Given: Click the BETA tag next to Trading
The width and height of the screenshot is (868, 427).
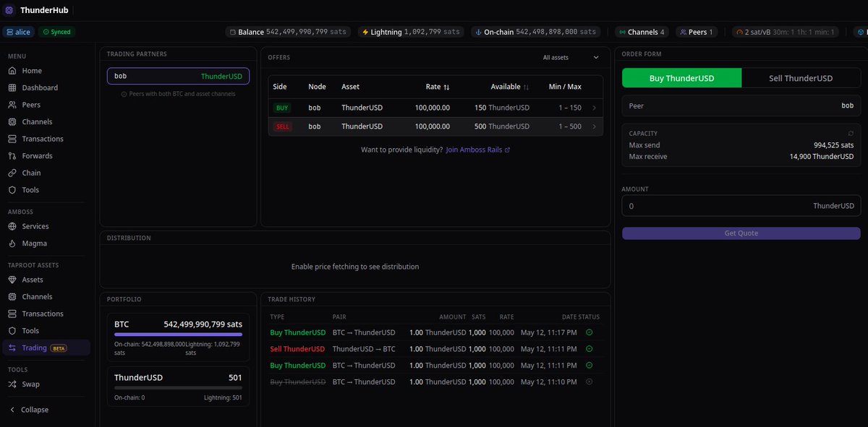Looking at the screenshot, I should click(x=59, y=348).
